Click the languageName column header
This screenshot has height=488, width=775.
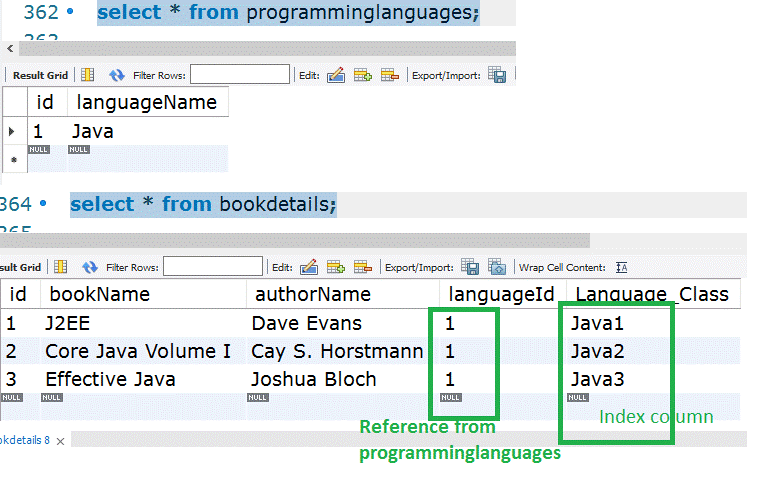(147, 102)
